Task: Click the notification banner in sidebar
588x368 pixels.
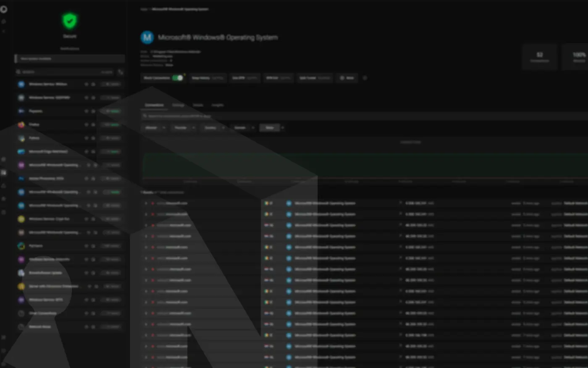Action: [70, 58]
